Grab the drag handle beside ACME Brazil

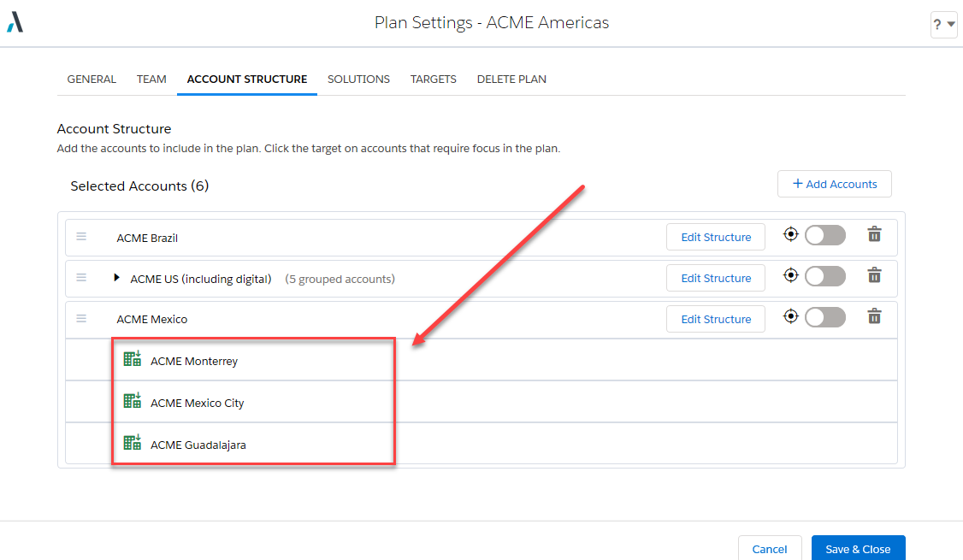[x=81, y=237]
